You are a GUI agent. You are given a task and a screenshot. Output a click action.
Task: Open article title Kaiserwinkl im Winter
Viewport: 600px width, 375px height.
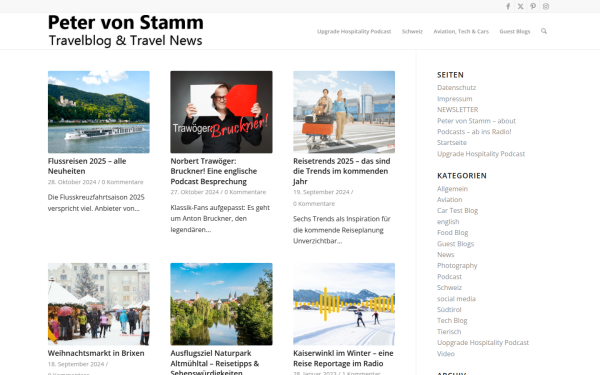point(343,358)
